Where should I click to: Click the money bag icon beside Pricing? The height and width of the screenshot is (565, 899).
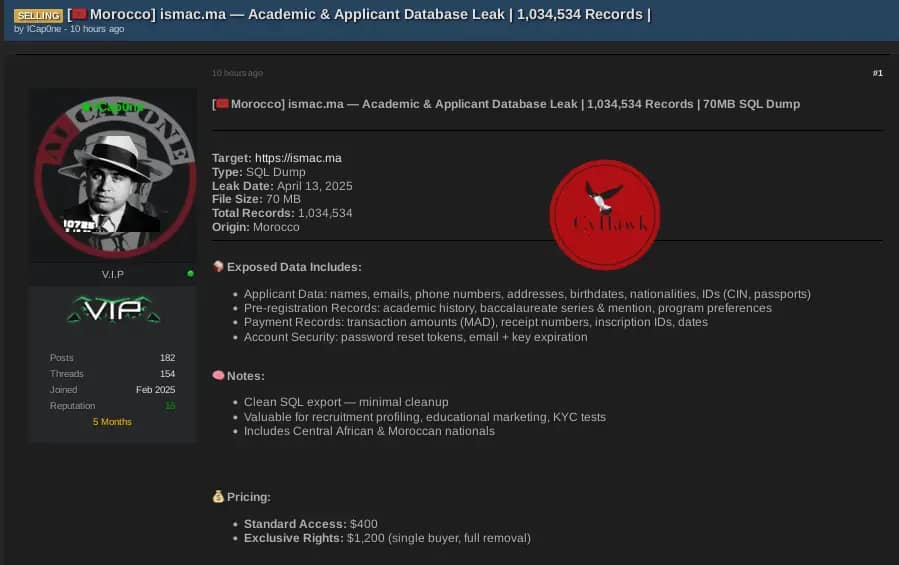click(218, 497)
